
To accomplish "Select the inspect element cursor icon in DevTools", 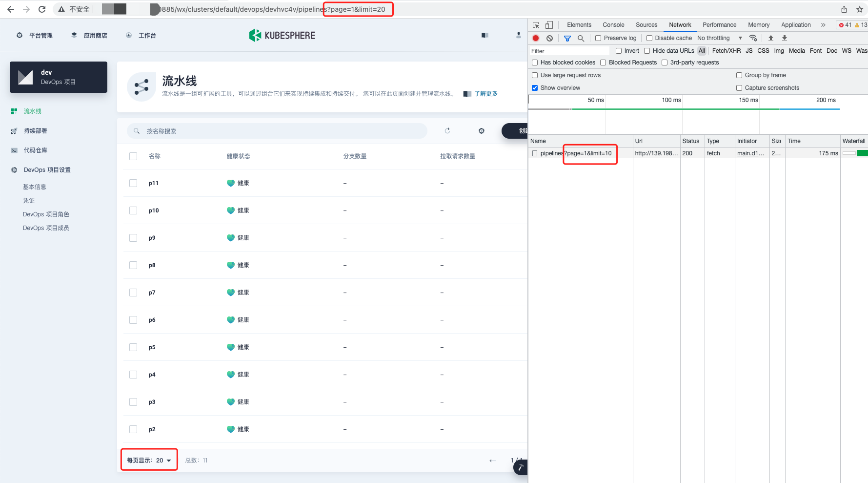I will click(x=535, y=24).
